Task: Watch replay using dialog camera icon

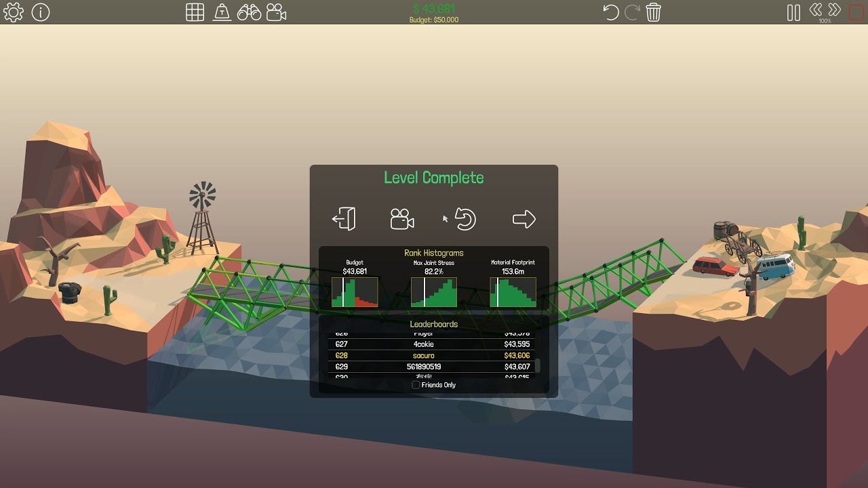Action: tap(402, 219)
